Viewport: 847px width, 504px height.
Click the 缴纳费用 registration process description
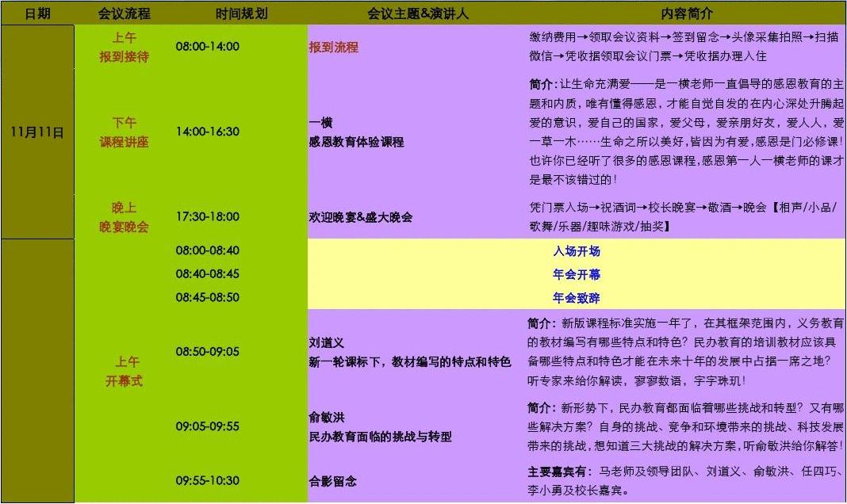(684, 47)
